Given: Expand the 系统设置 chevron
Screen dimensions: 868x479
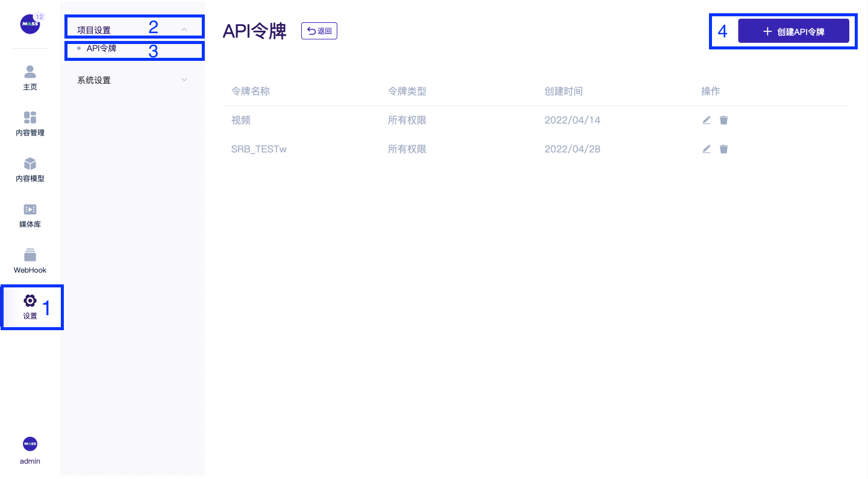Looking at the screenshot, I should point(184,80).
